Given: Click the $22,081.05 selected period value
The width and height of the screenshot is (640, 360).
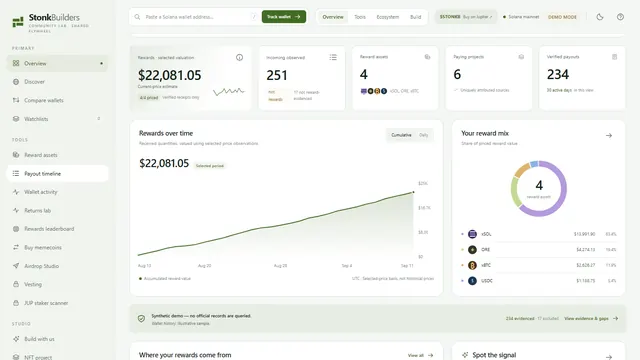Looking at the screenshot, I should (164, 163).
